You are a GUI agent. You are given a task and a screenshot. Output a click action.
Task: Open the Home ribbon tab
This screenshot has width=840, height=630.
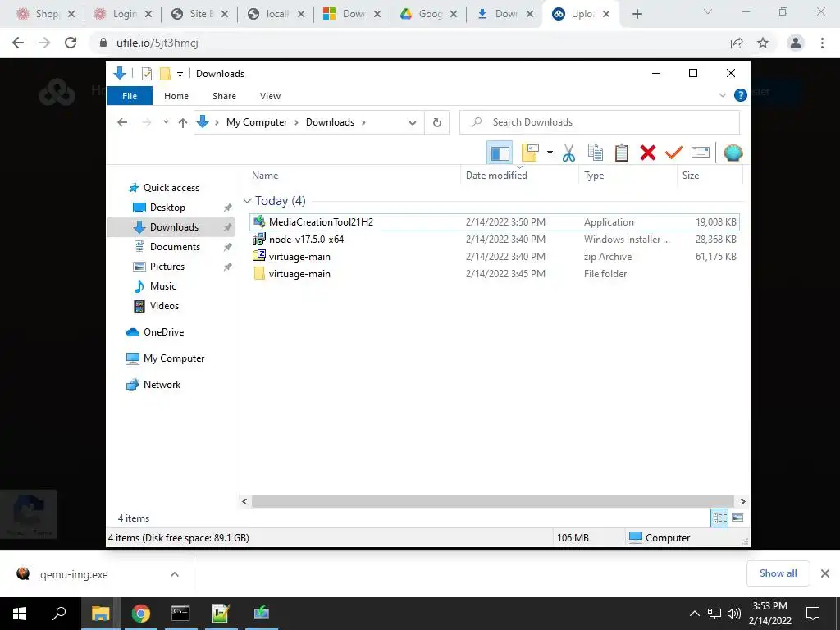[x=176, y=96]
